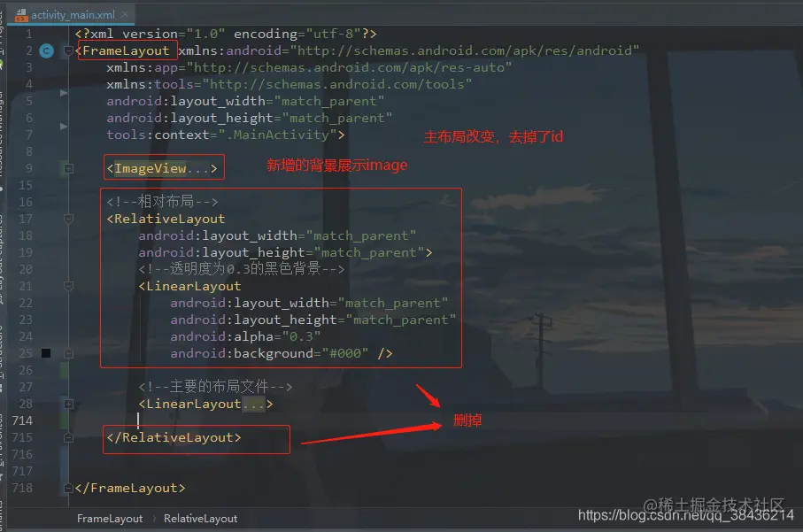803x532 pixels.
Task: Click tools:context ".MainActivity" attribute
Action: pyautogui.click(x=222, y=135)
